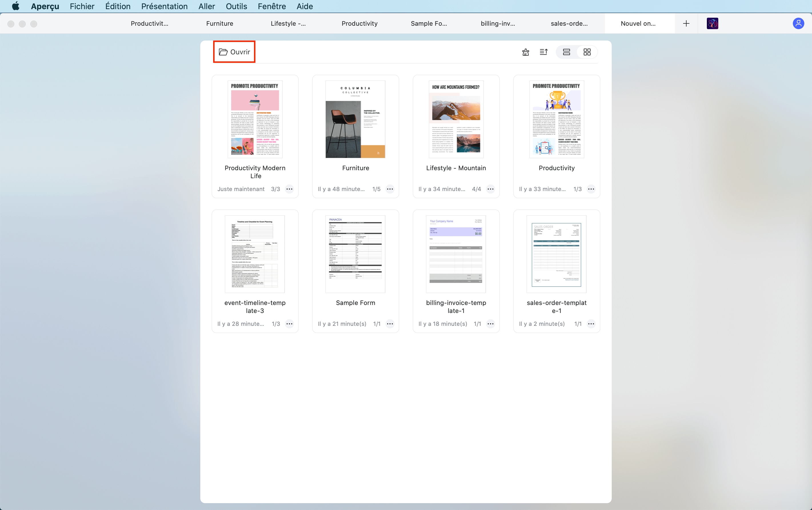Open the billing-invoice-template-1 document
The image size is (812, 510).
[x=456, y=253]
